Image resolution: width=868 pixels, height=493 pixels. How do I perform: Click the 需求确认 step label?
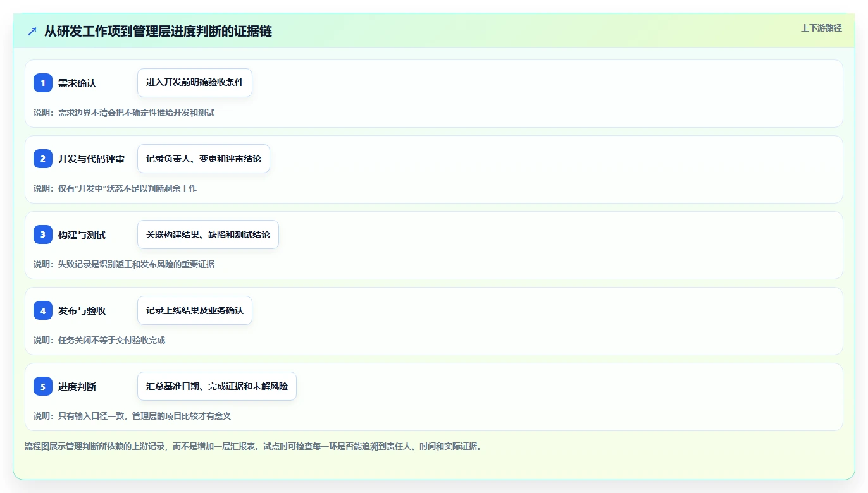pyautogui.click(x=77, y=83)
